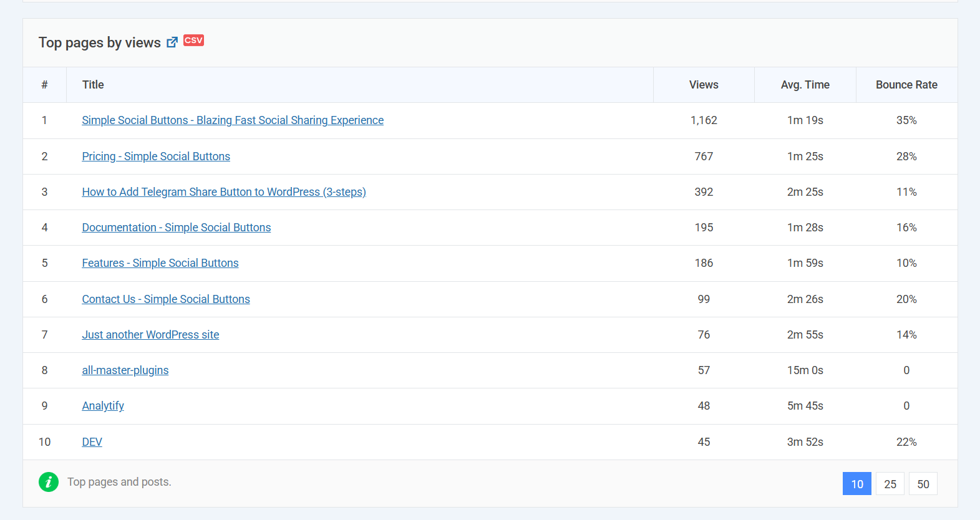Image resolution: width=980 pixels, height=520 pixels.
Task: Open the Documentation - Simple Social Buttons link
Action: (177, 228)
